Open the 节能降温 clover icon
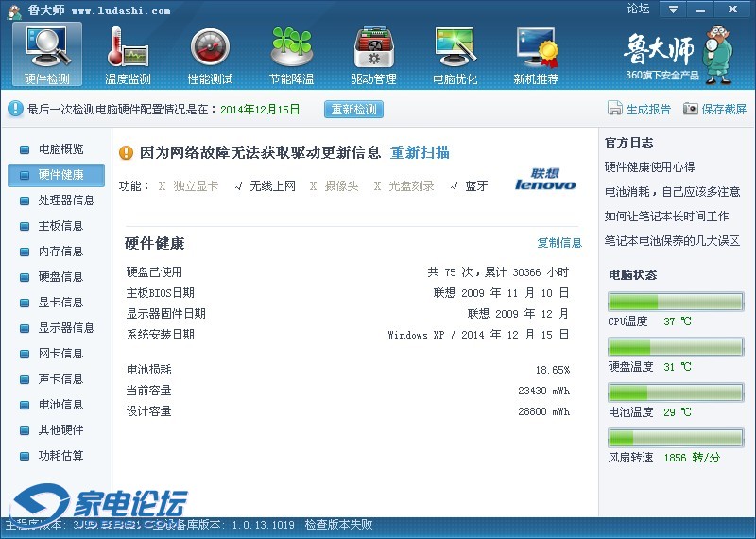The width and height of the screenshot is (756, 539). pos(292,54)
